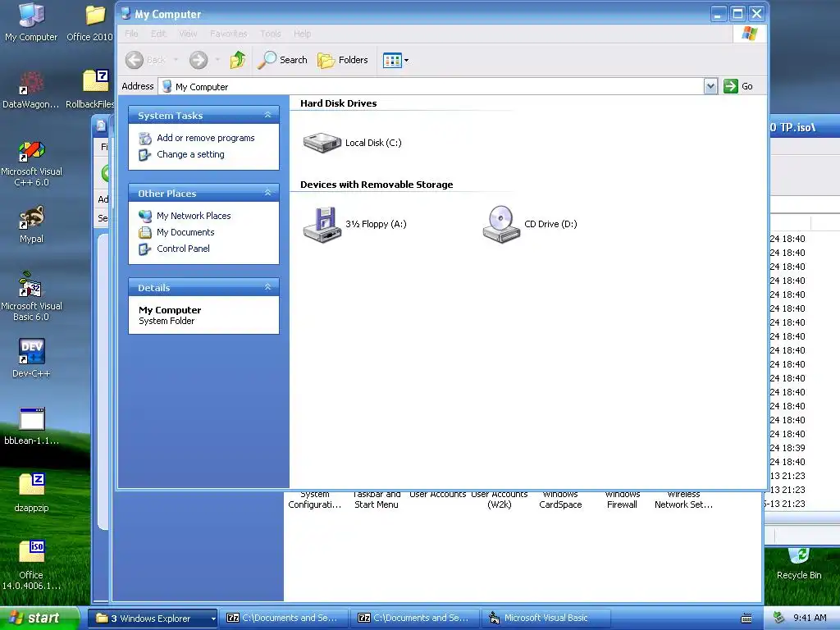Click the tray icon beside the clock
The image size is (840, 630).
click(x=779, y=619)
